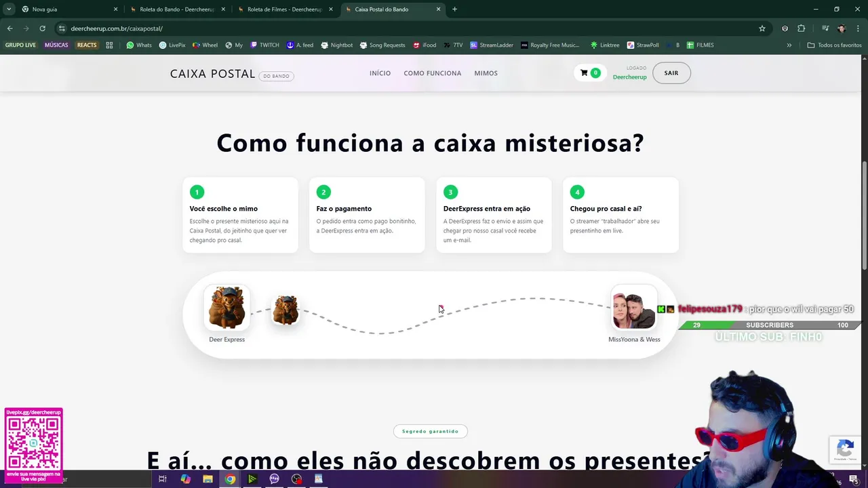Click the Chrome taskbar icon
Image resolution: width=868 pixels, height=488 pixels.
click(x=230, y=479)
